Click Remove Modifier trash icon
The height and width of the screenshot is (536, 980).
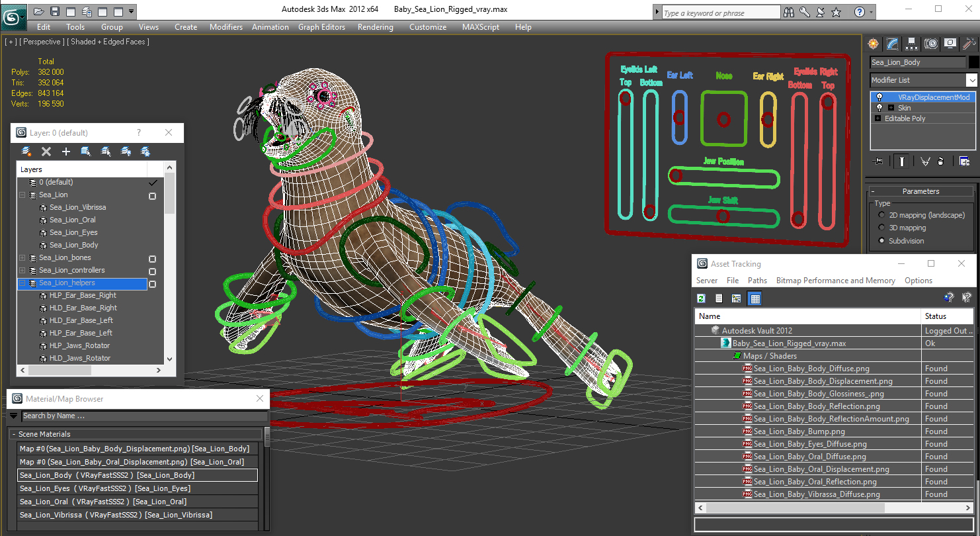pyautogui.click(x=941, y=161)
